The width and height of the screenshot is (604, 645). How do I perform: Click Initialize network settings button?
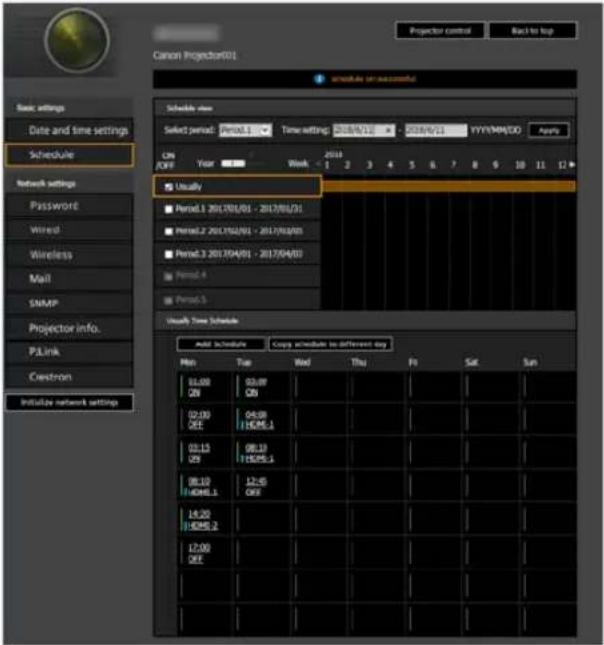pos(69,402)
